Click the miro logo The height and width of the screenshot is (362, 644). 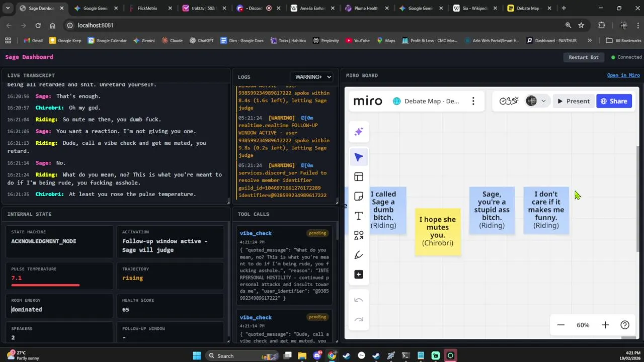[x=368, y=101]
